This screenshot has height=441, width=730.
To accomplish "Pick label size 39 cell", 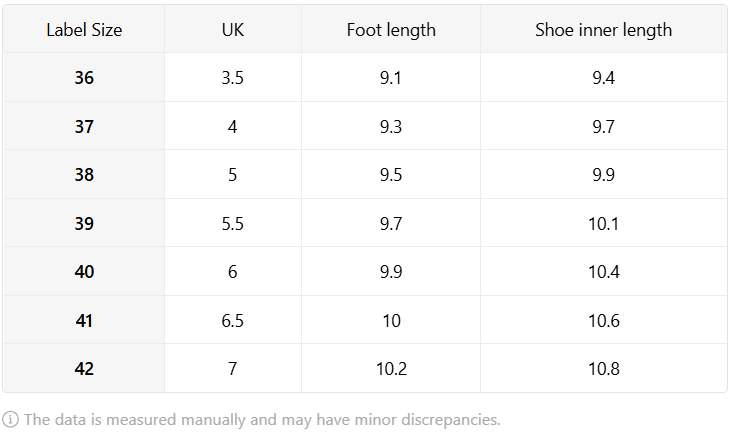I will point(84,223).
